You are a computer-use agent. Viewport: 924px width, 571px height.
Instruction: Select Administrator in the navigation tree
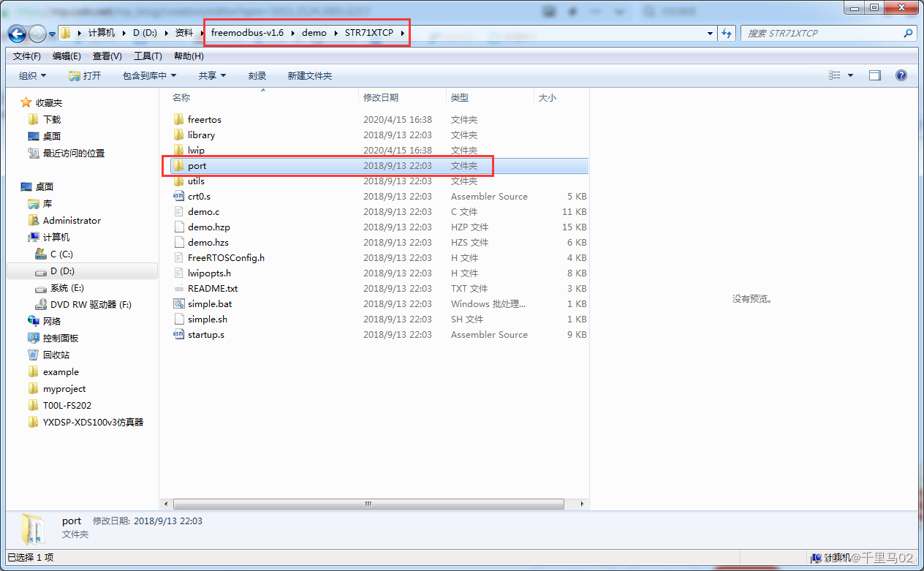(72, 220)
